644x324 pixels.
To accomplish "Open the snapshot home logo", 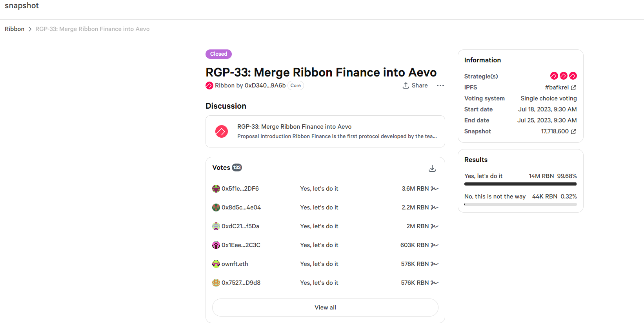I will (22, 6).
